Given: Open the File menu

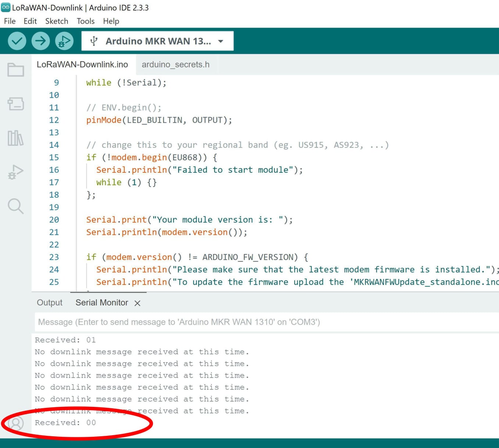Looking at the screenshot, I should point(10,21).
